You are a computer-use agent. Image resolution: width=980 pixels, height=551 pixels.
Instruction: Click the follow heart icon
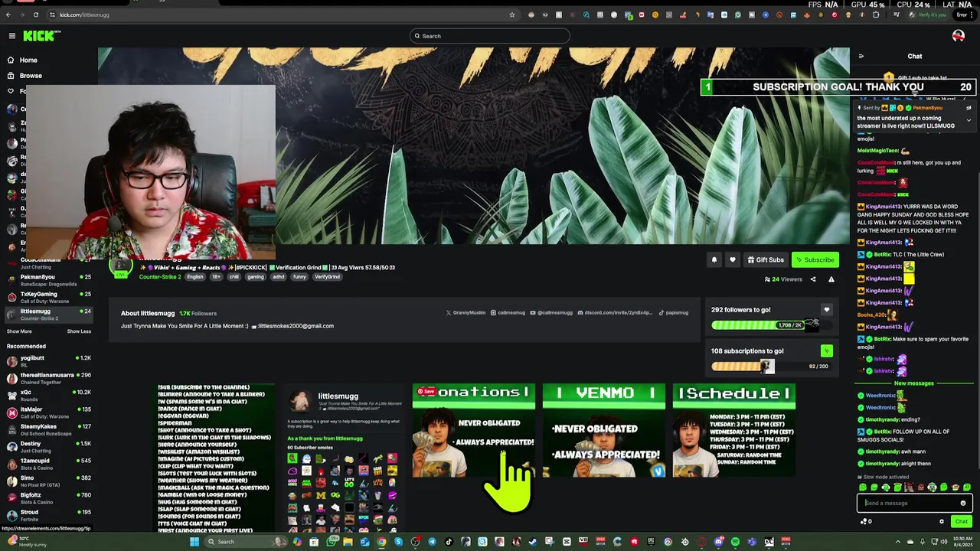tap(732, 259)
